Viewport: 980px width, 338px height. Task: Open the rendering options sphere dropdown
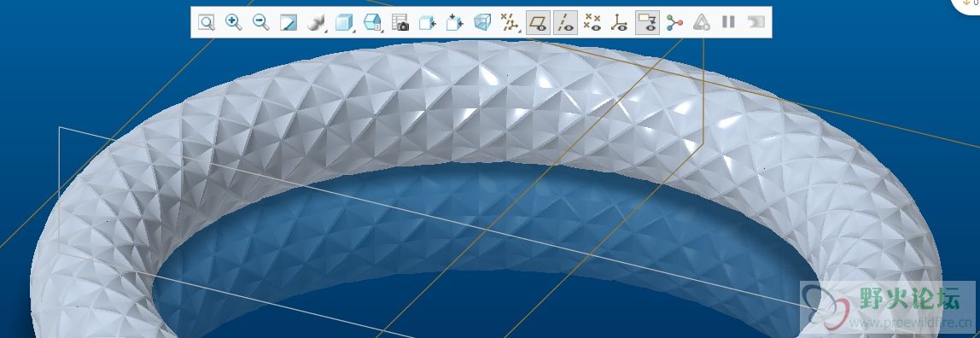point(317,23)
